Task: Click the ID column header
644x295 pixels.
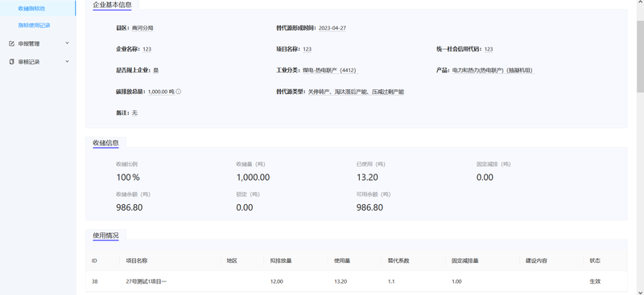Action: click(94, 261)
